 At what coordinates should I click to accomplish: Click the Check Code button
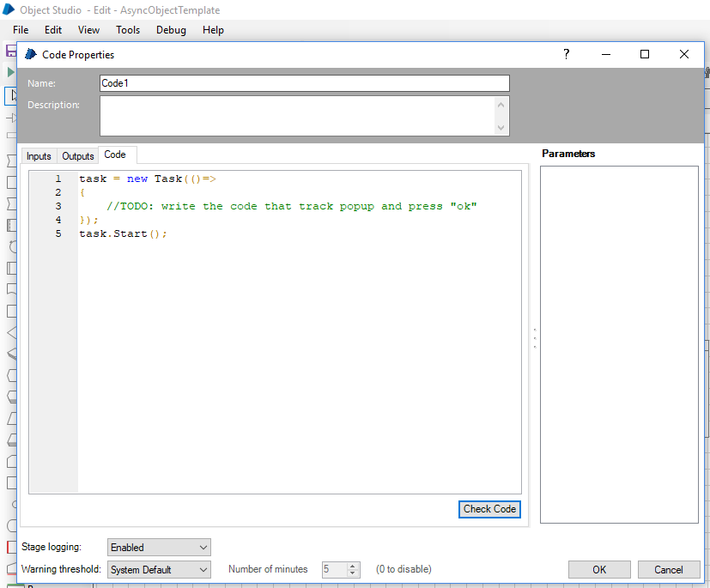pos(489,509)
